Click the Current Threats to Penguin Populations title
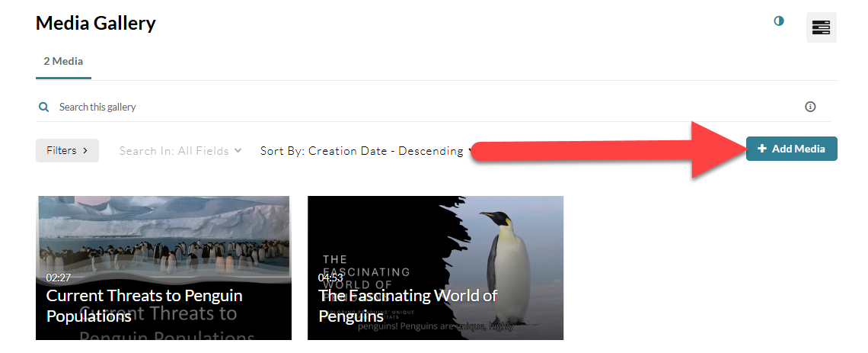The image size is (868, 353). pyautogui.click(x=144, y=305)
